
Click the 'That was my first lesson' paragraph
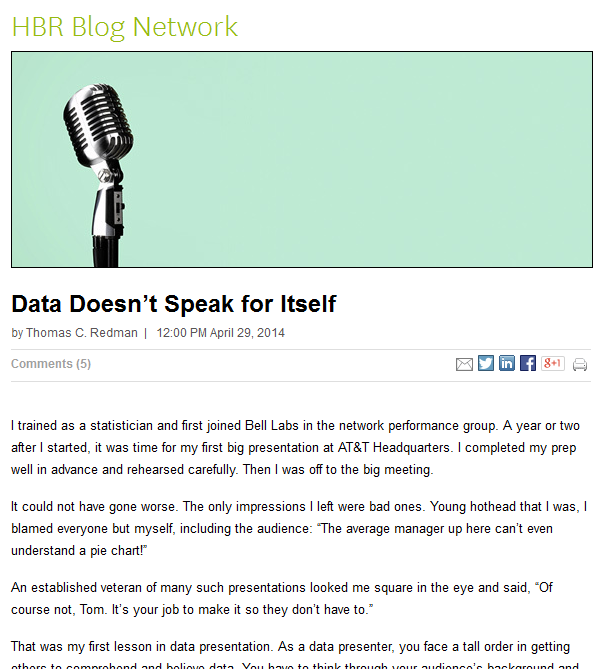coord(294,654)
